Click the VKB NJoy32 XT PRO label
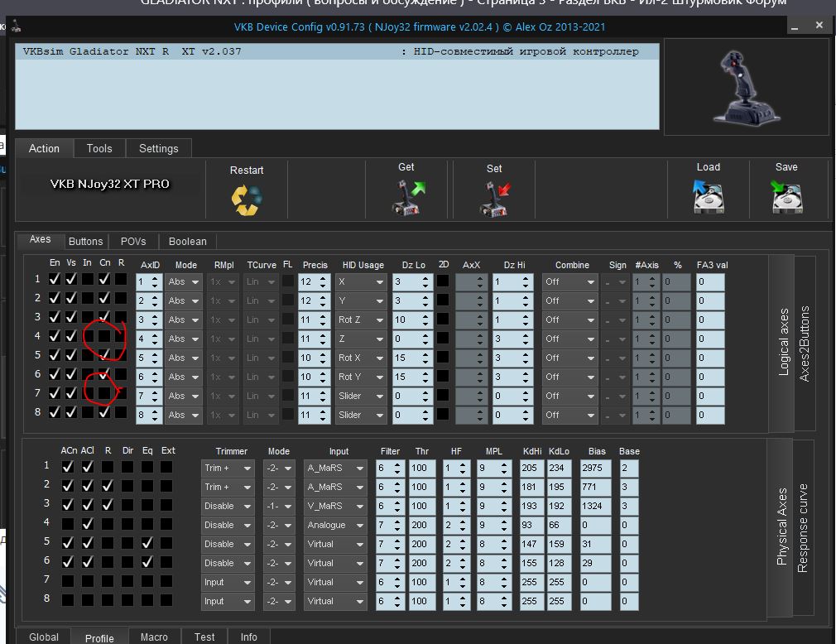 point(110,184)
